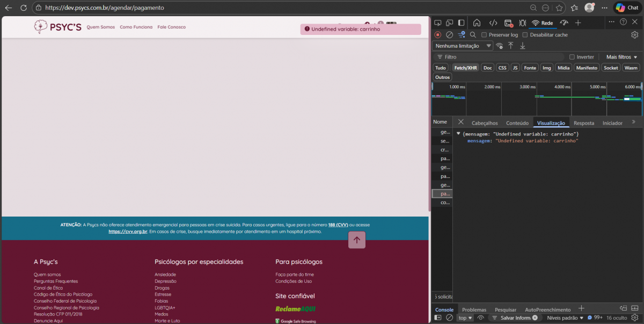Click the export HAR download arrow
Screen dimensions: 644x324
tap(523, 46)
